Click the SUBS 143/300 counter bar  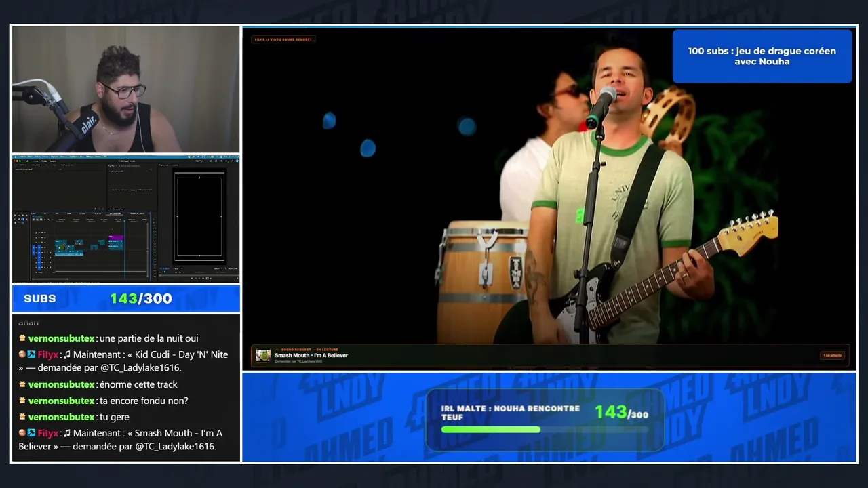point(125,298)
